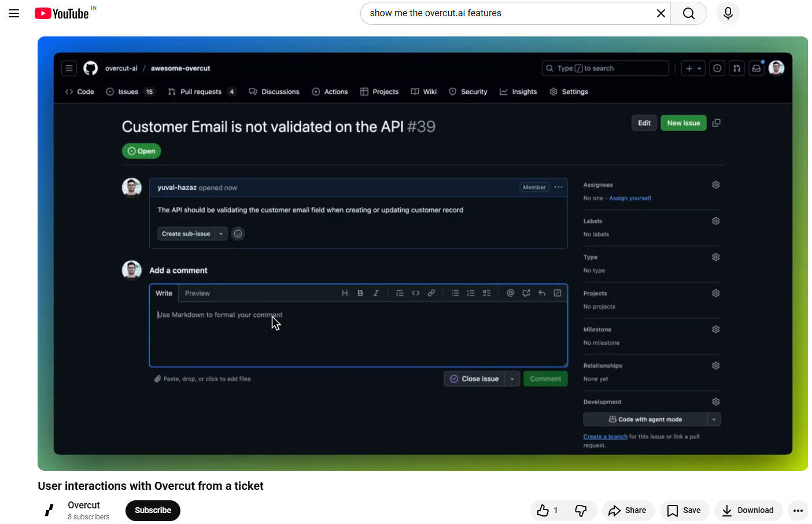This screenshot has width=812, height=524.
Task: Insert a link in the comment
Action: coord(431,293)
